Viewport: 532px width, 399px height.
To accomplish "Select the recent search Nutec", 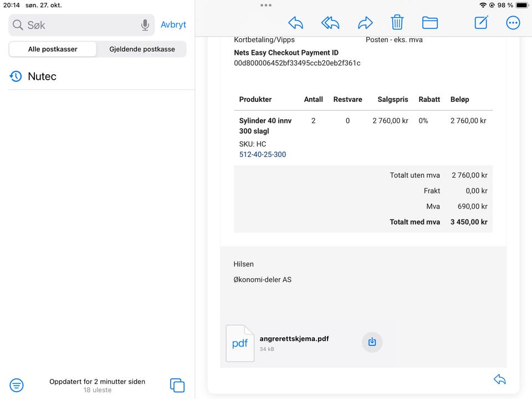I will coord(42,76).
